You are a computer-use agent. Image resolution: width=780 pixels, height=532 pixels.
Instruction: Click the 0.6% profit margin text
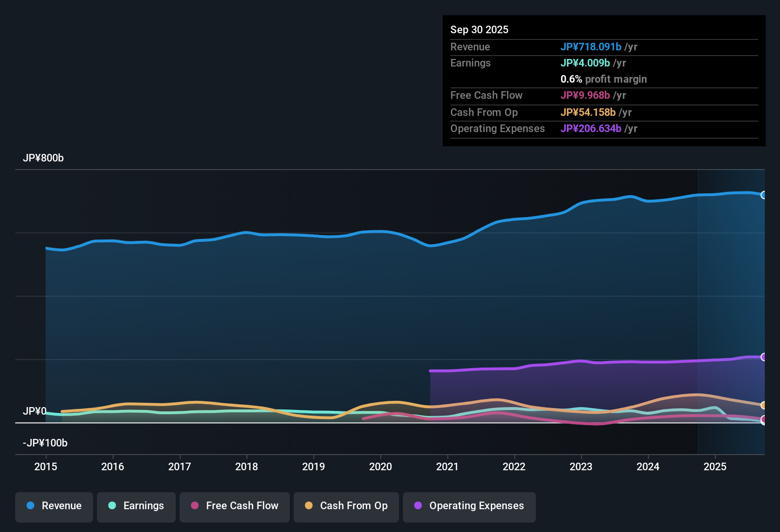coord(604,79)
